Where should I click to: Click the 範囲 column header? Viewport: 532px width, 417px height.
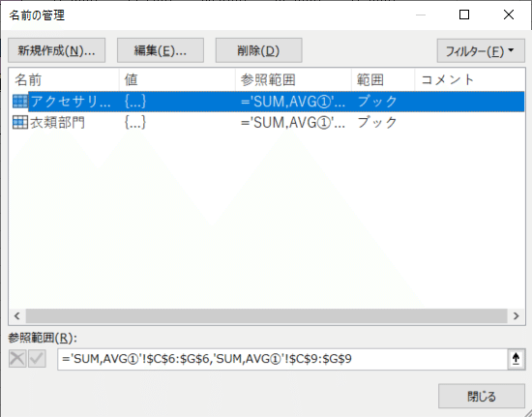[383, 79]
